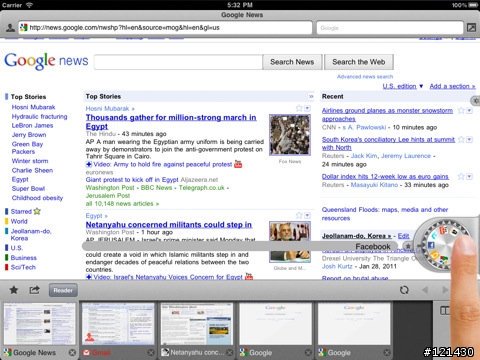This screenshot has width=480, height=360.
Task: Expand the Army video plus icon
Action: [x=89, y=164]
